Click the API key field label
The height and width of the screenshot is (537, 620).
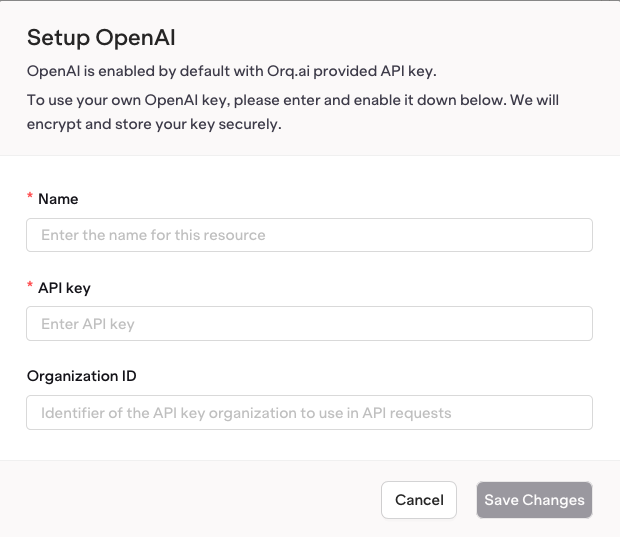(64, 288)
